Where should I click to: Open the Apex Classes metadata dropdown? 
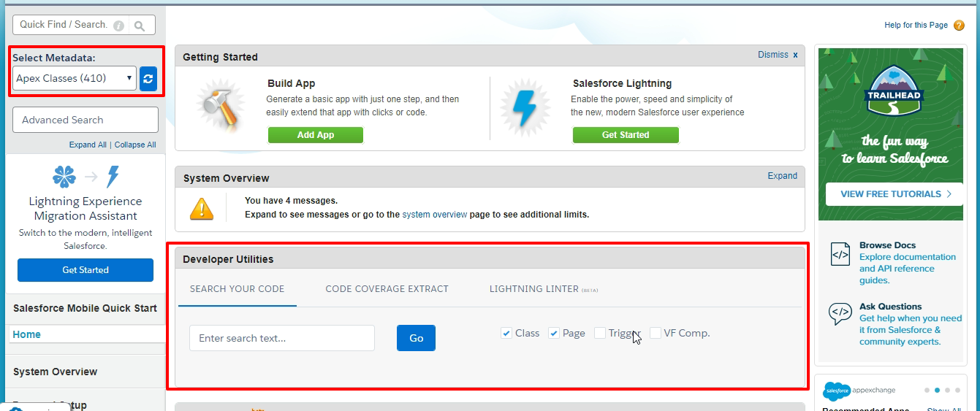pyautogui.click(x=75, y=79)
